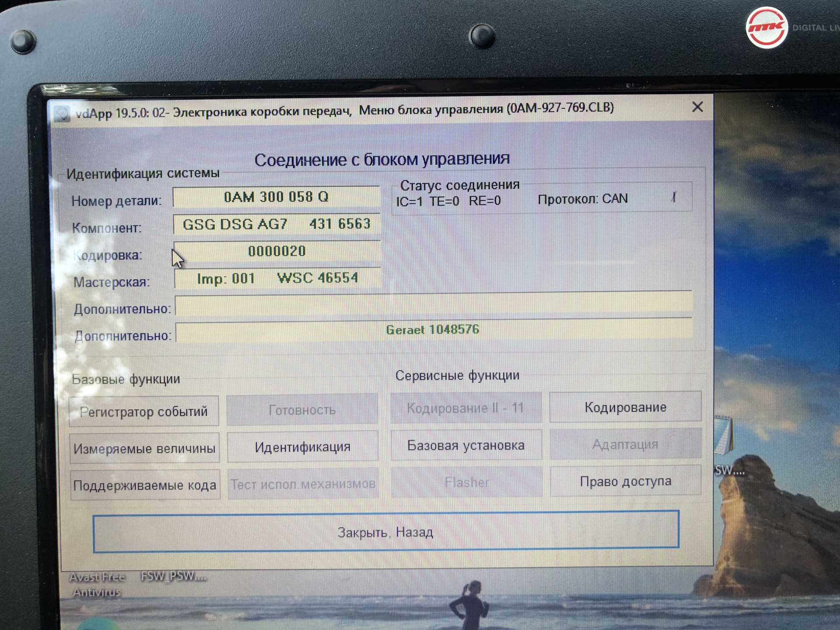Open Avast Free Antivirus desktop shortcut
The image size is (840, 630).
click(x=97, y=584)
